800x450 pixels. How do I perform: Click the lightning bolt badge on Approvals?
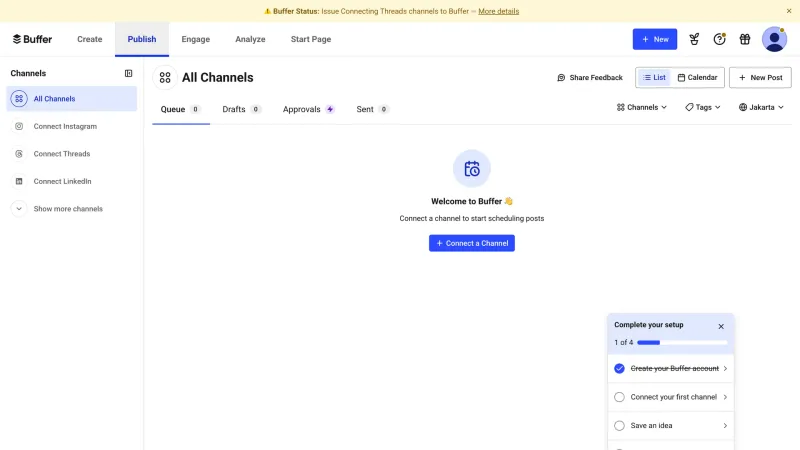pyautogui.click(x=330, y=109)
